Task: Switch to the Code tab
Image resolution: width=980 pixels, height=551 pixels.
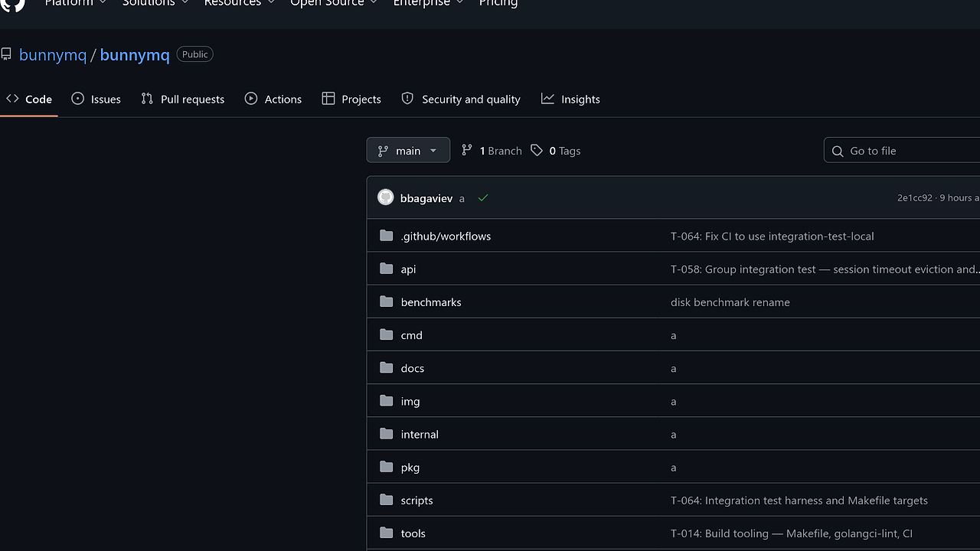Action: (29, 99)
